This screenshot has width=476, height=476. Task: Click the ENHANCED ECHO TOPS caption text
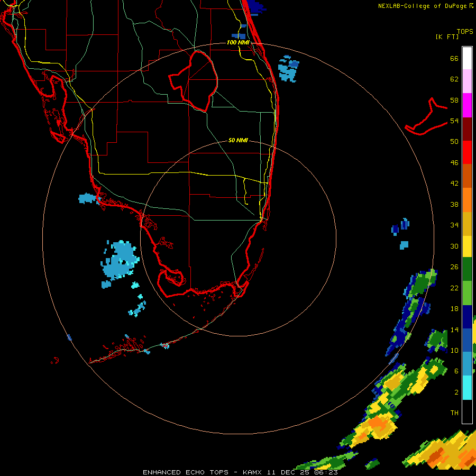[x=240, y=472]
